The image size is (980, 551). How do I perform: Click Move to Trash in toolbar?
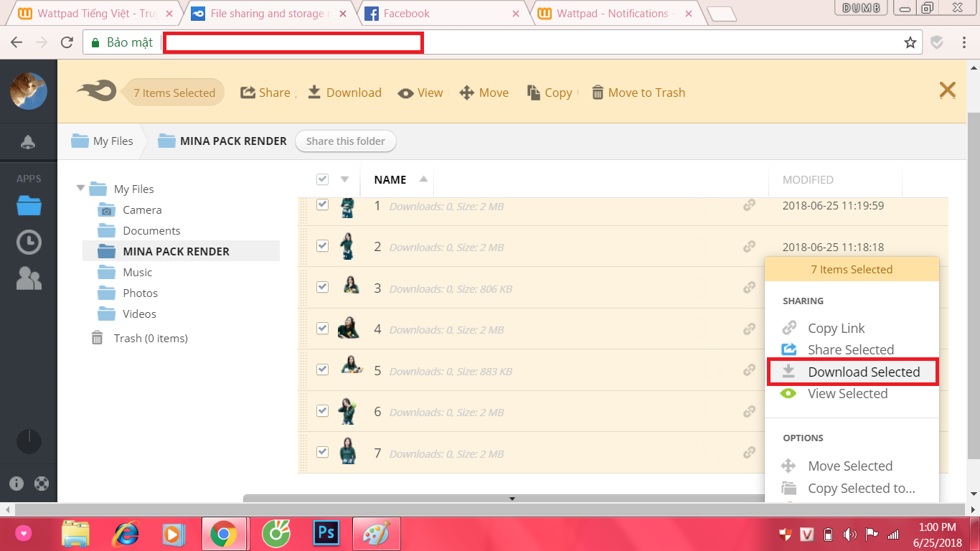coord(639,93)
